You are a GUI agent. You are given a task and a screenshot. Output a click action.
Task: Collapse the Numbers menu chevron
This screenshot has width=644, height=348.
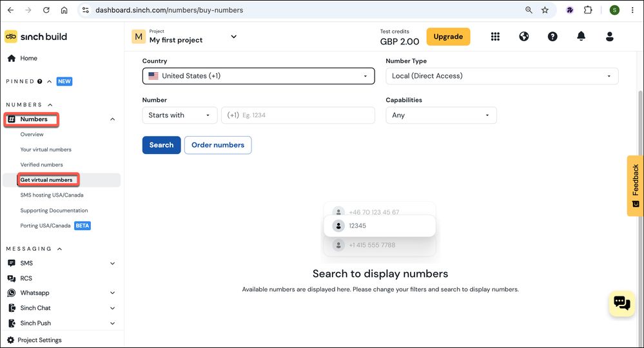pyautogui.click(x=113, y=119)
